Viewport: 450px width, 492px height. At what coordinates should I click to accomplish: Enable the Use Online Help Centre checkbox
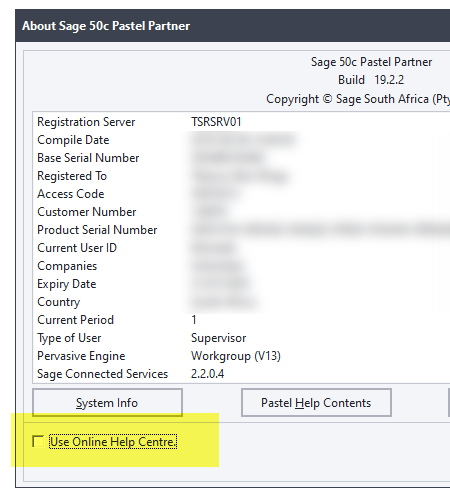(x=38, y=441)
